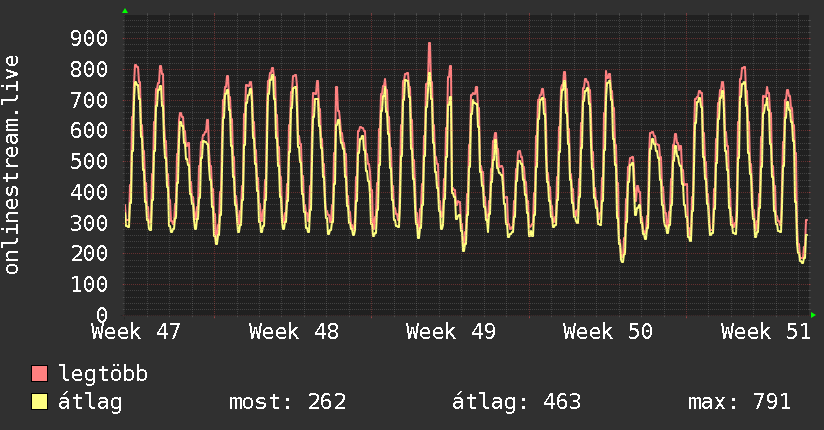Click the pink legtöbb legend swatch
This screenshot has height=430, width=824.
[39, 374]
